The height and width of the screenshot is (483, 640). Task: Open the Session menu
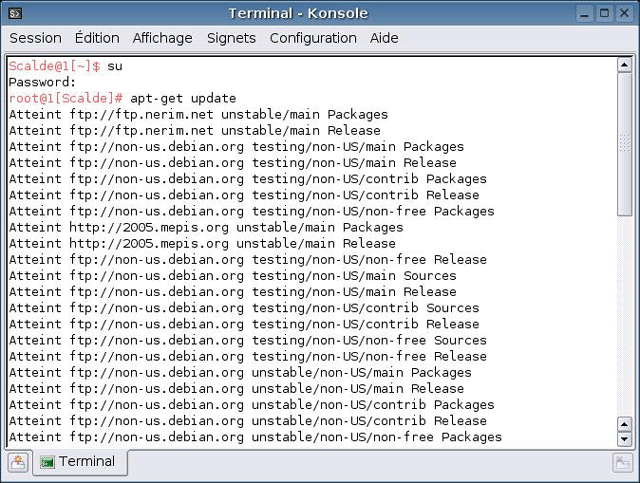(36, 38)
